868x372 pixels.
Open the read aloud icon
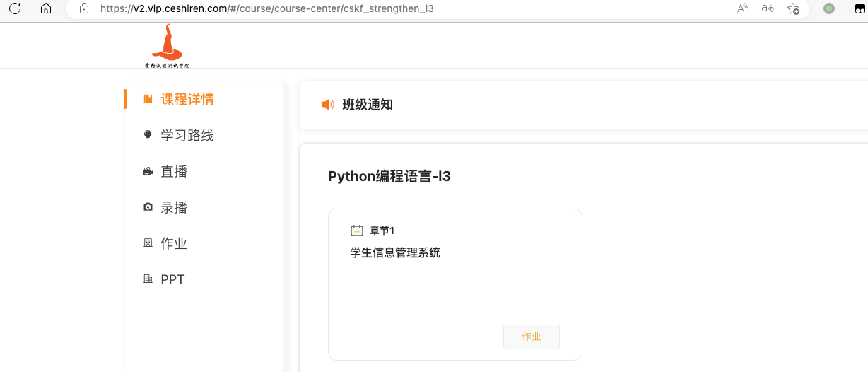742,8
